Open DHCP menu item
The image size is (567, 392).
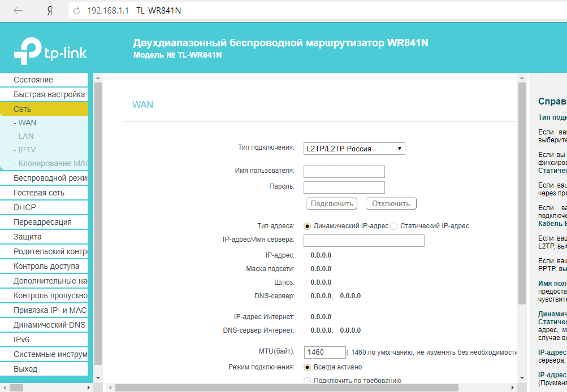pyautogui.click(x=44, y=207)
